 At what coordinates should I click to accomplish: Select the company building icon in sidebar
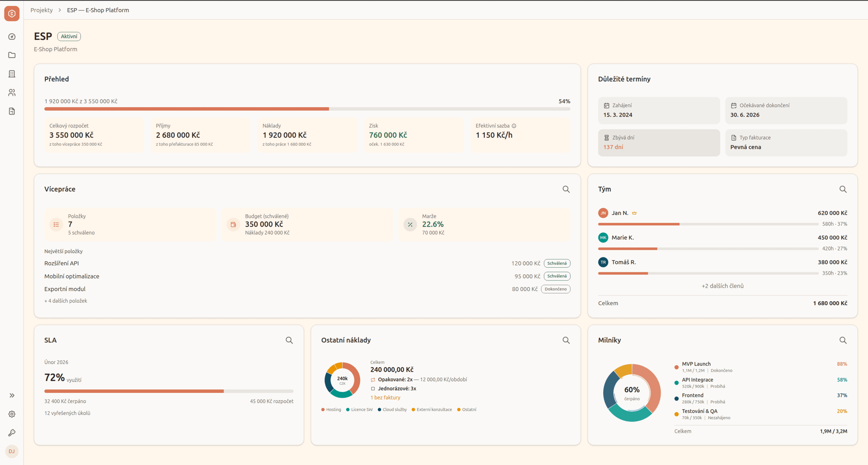pyautogui.click(x=12, y=74)
